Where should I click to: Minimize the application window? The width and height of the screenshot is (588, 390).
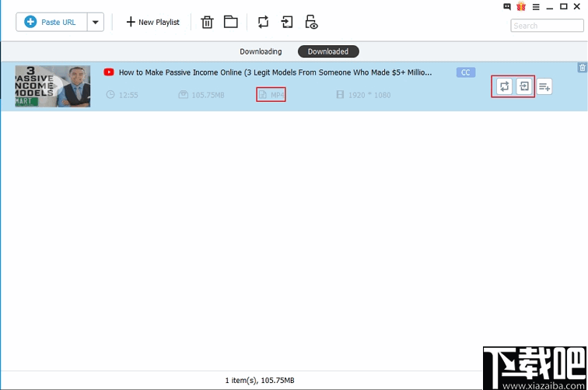[x=550, y=8]
